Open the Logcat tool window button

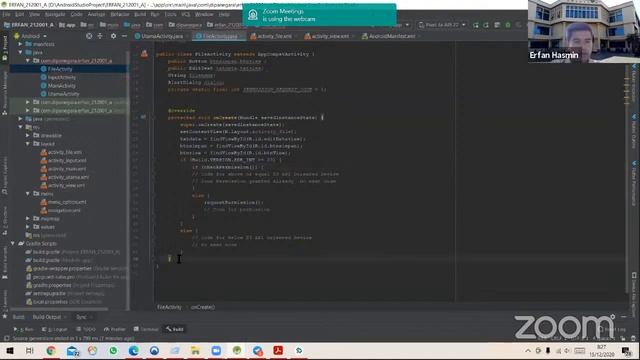coord(55,329)
